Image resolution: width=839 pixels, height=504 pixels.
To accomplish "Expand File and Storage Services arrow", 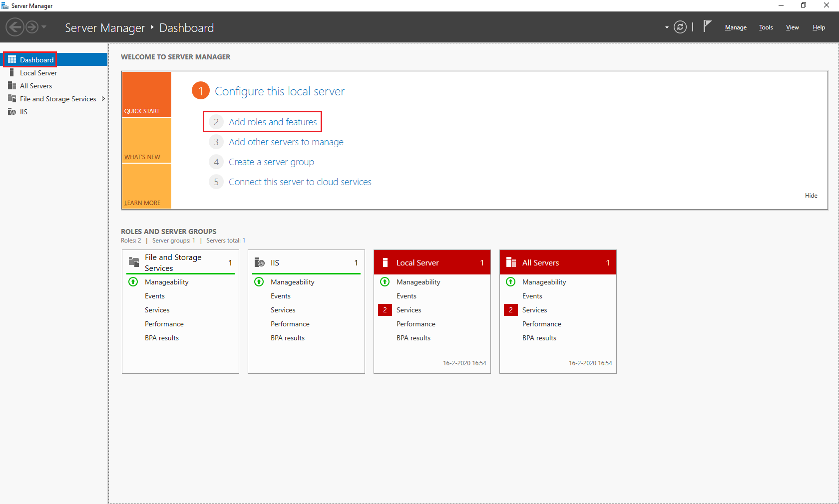I will (103, 99).
